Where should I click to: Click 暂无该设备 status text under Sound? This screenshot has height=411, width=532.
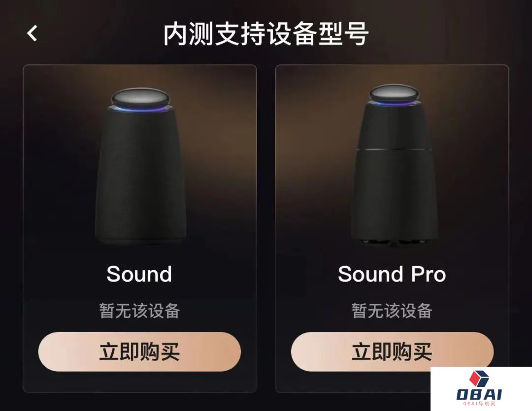pyautogui.click(x=139, y=311)
